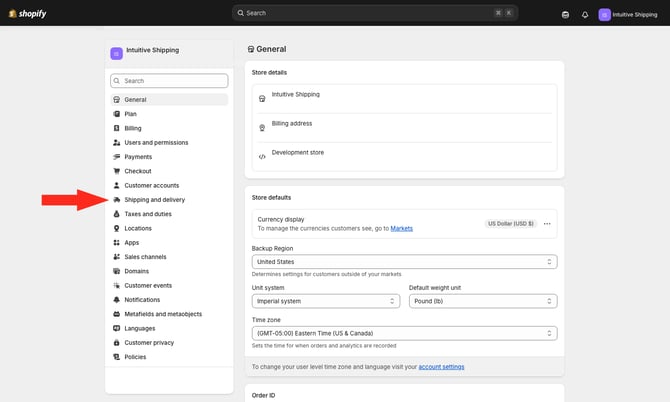The height and width of the screenshot is (402, 670).
Task: Click the Customer events icon
Action: 117,285
